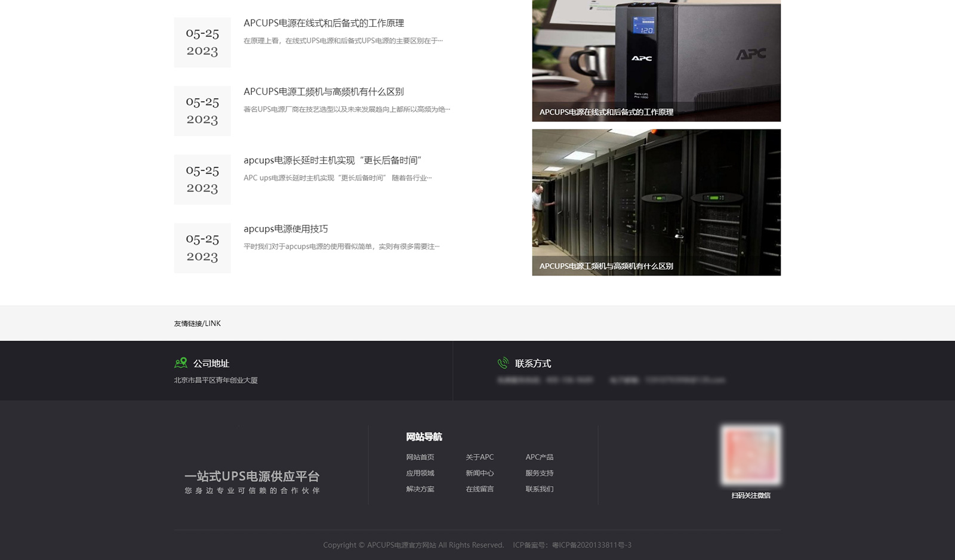This screenshot has height=560, width=955.
Task: Click the 友情链接/LINK label
Action: point(198,323)
